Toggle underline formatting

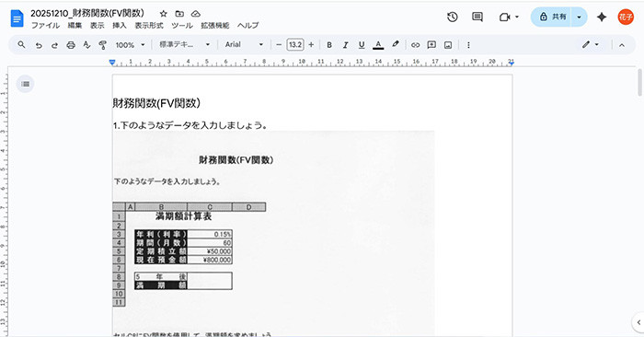[362, 45]
